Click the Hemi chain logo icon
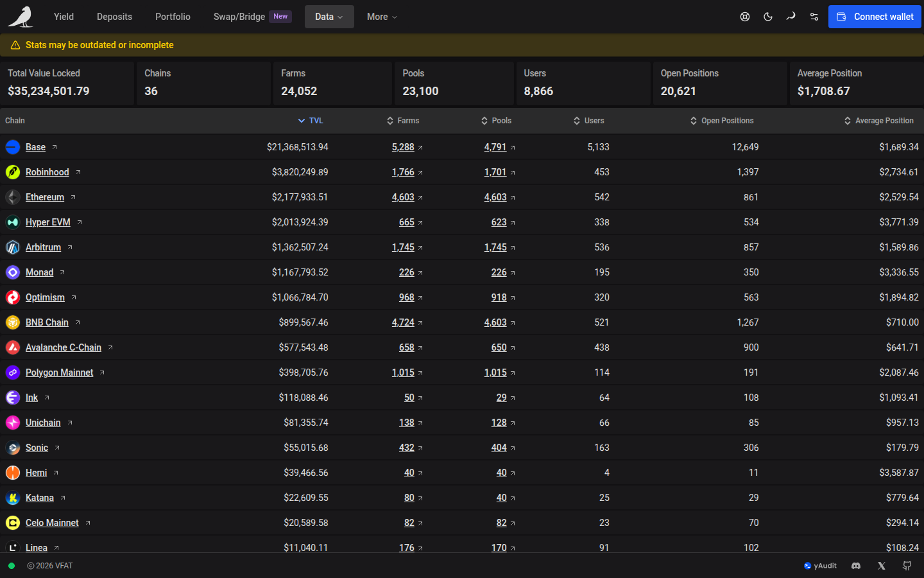The height and width of the screenshot is (578, 924). coord(13,473)
